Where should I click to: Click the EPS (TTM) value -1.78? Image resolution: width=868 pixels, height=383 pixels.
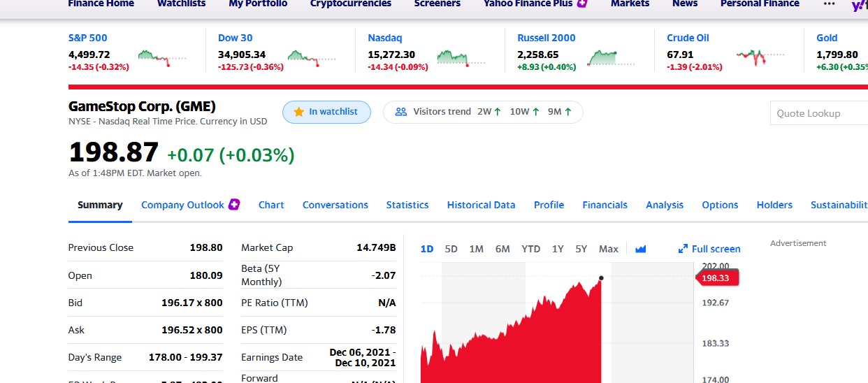384,330
